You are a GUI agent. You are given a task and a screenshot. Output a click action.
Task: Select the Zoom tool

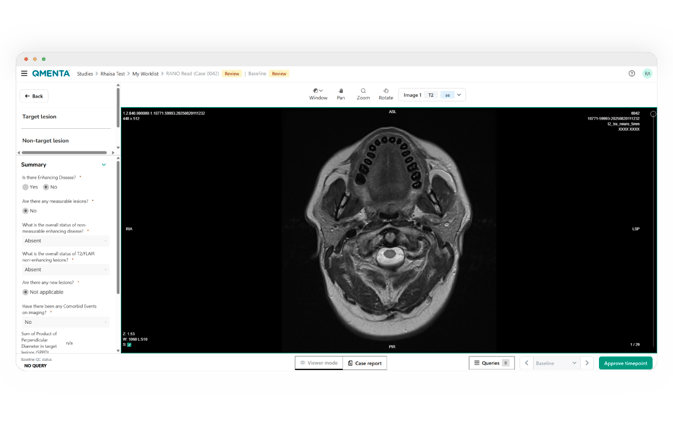(x=363, y=94)
